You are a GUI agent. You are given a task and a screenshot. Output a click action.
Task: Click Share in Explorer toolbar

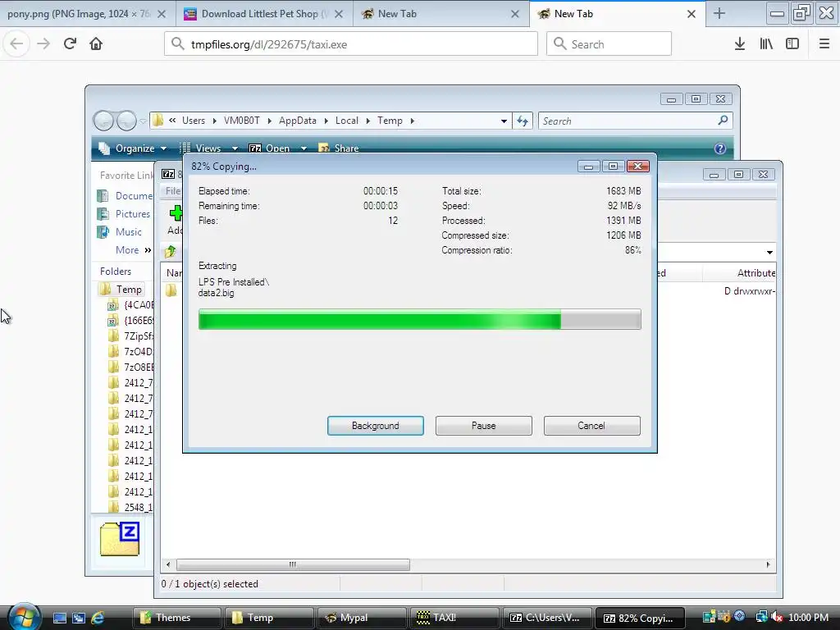(339, 148)
